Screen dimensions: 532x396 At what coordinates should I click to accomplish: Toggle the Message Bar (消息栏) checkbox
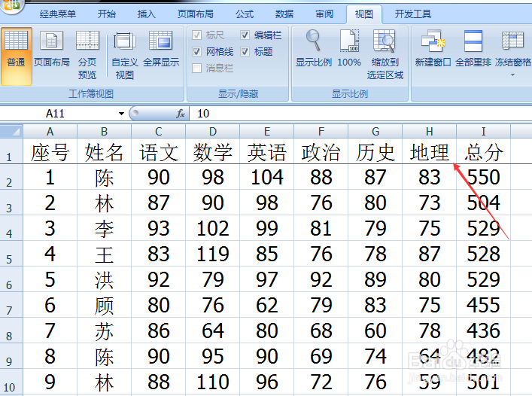tap(197, 69)
